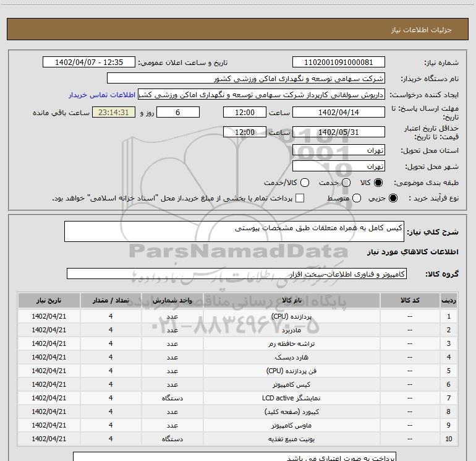Click the واحد شمارش column header

[172, 300]
